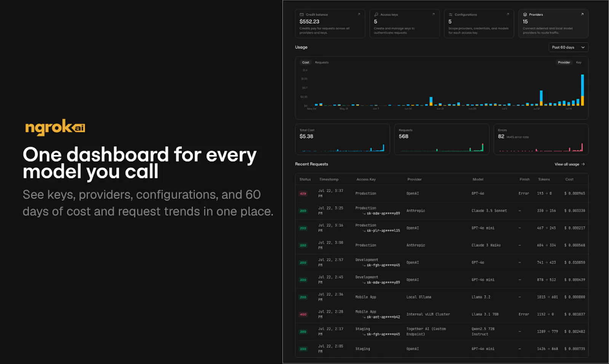Click the Provider column header in the table
Screen dimensions: 609x364
(x=415, y=179)
